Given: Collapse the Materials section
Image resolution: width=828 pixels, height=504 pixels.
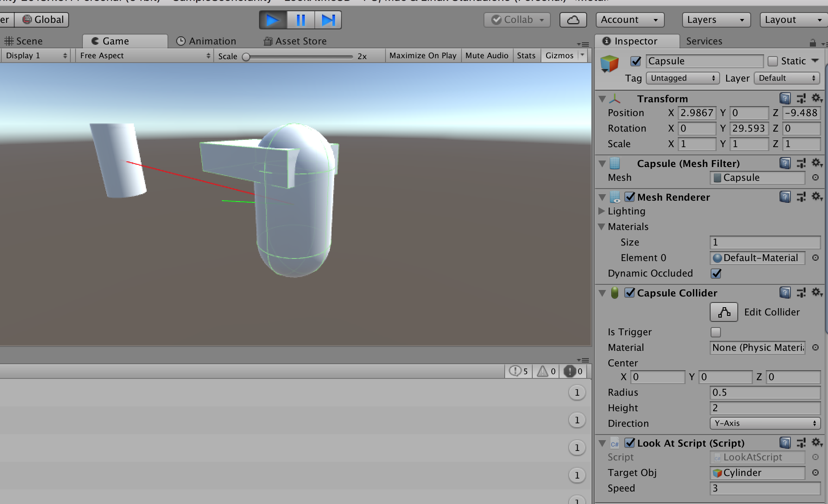Looking at the screenshot, I should click(x=602, y=227).
